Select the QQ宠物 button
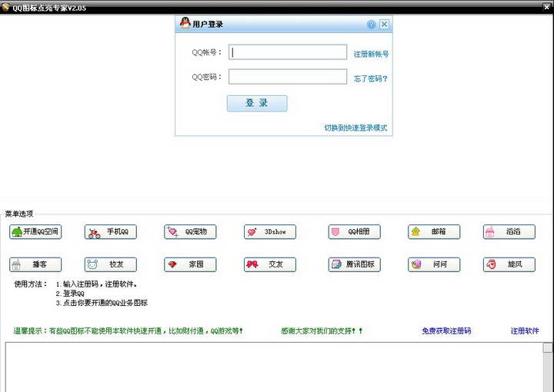 tap(190, 232)
